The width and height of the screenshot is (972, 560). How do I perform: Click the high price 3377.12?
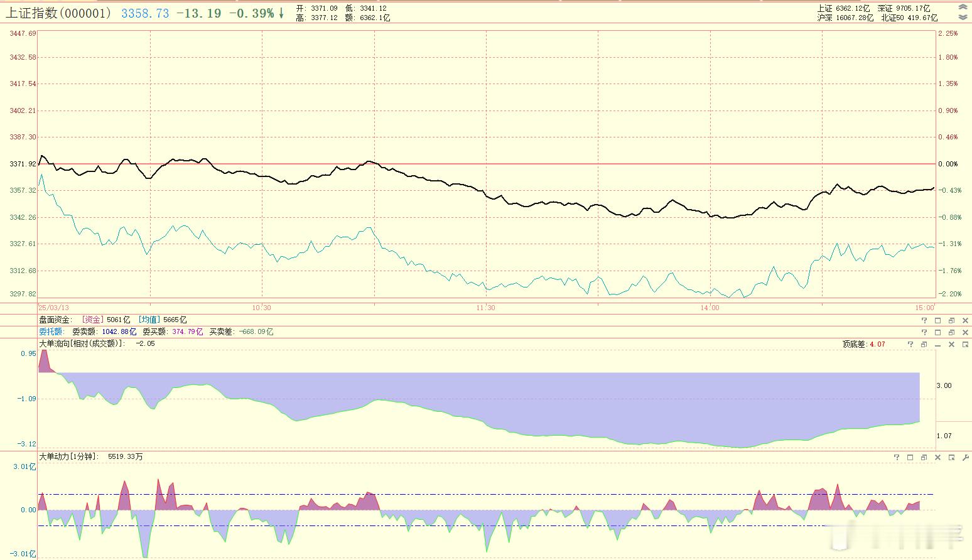point(324,18)
